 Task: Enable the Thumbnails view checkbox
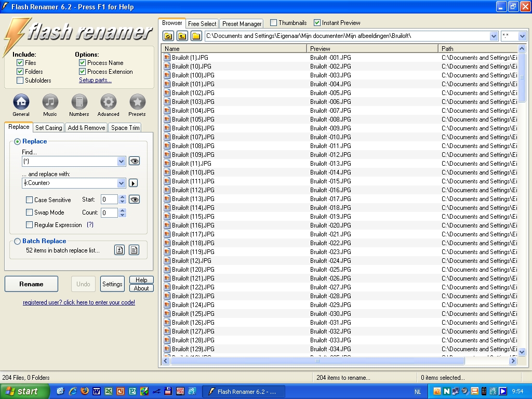[273, 23]
